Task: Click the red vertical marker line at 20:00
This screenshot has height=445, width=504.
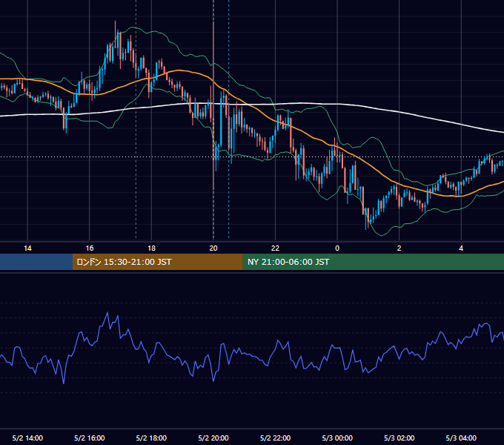Action: coord(213,106)
